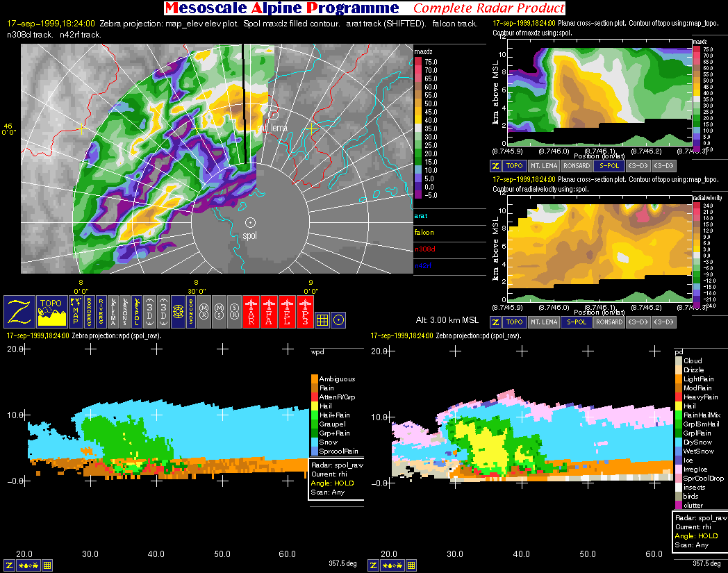Click the arat track legend entry
This screenshot has height=573, width=728.
pyautogui.click(x=421, y=216)
